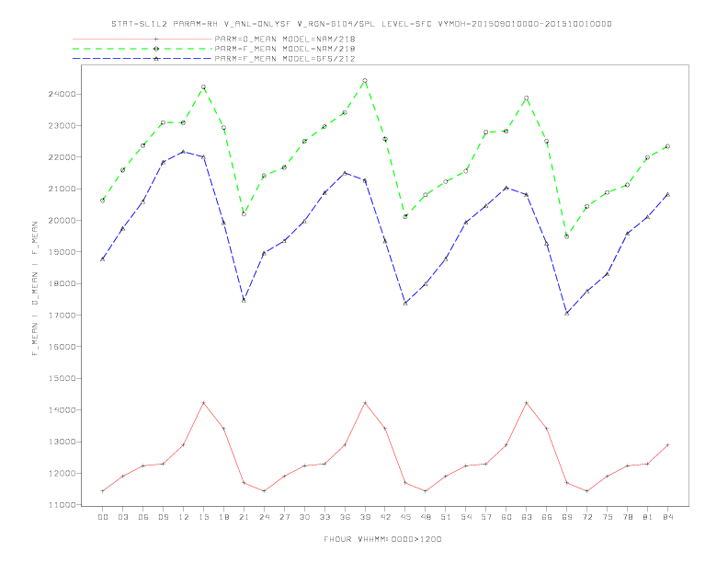Screen dimensions: 728x563
Task: Click x-axis tick label 30
Action: (x=304, y=517)
